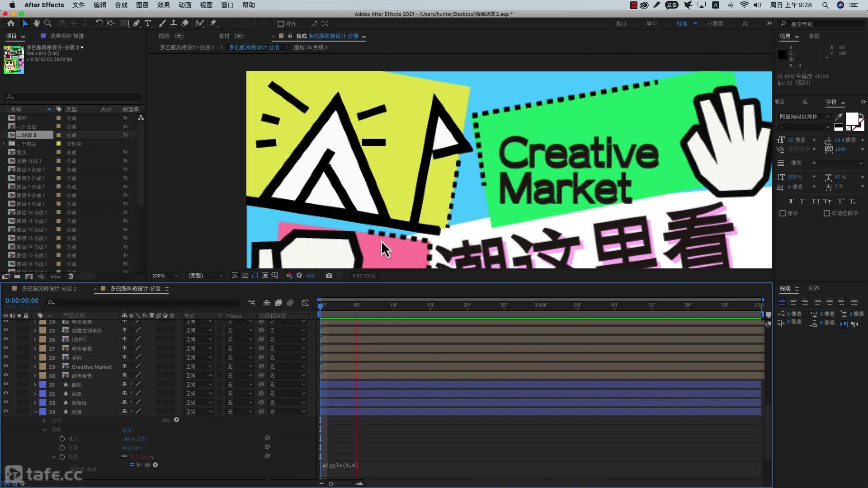
Task: Collapse layer 34 帐篷 properties
Action: coord(36,412)
